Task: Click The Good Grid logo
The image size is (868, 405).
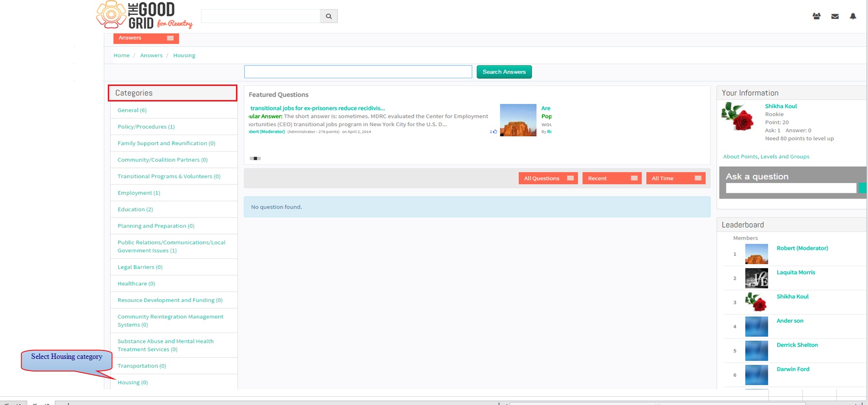Action: 145,15
